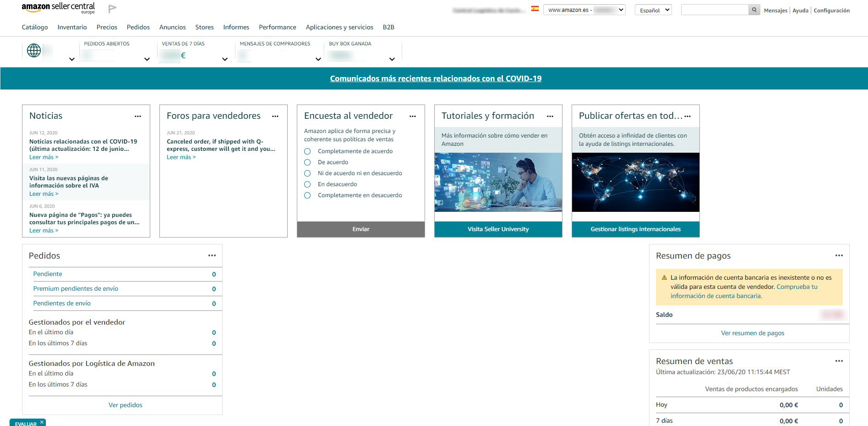Click the globe marketplace icon
This screenshot has width=868, height=426.
(34, 50)
